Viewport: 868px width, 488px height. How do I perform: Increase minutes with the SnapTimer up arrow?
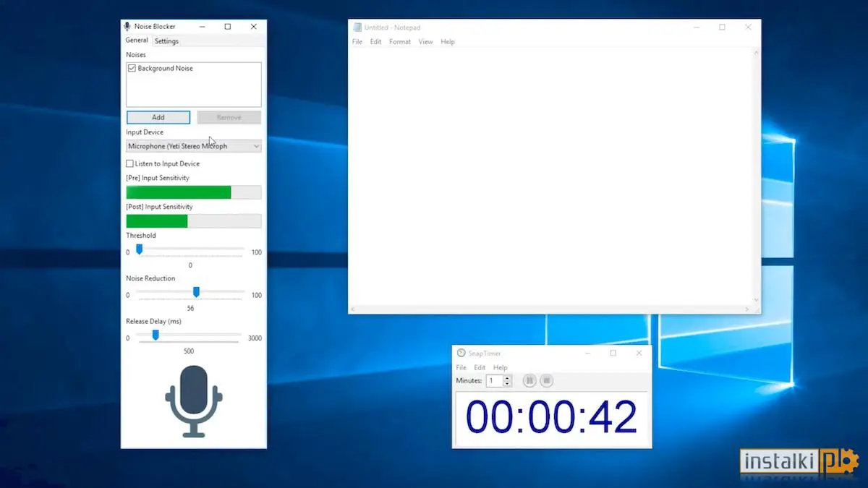(507, 377)
